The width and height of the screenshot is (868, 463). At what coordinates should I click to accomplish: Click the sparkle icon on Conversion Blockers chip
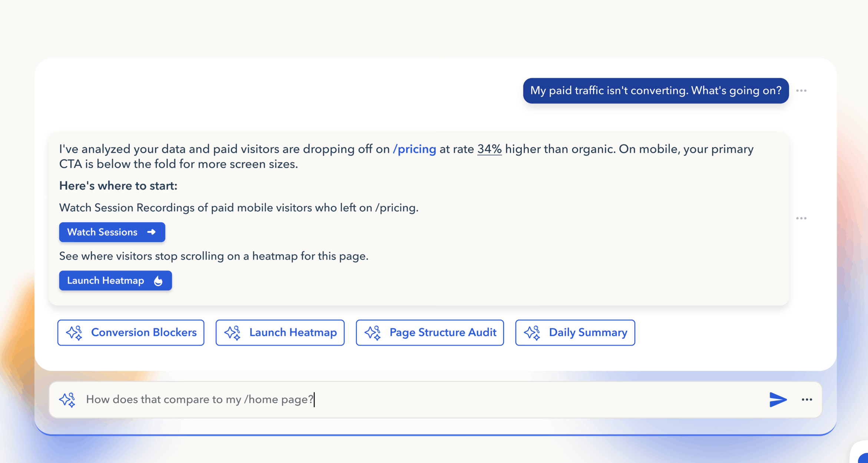click(x=74, y=333)
